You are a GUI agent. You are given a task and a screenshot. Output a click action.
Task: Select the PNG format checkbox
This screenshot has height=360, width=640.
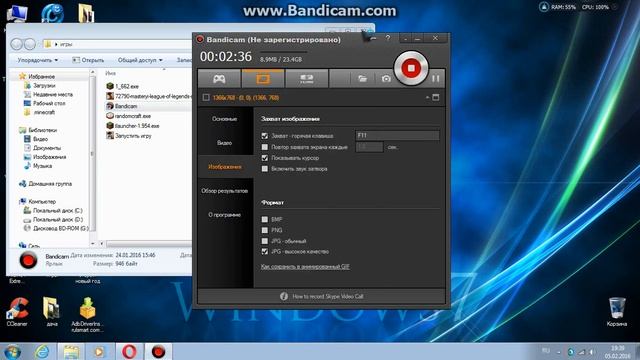coord(264,230)
